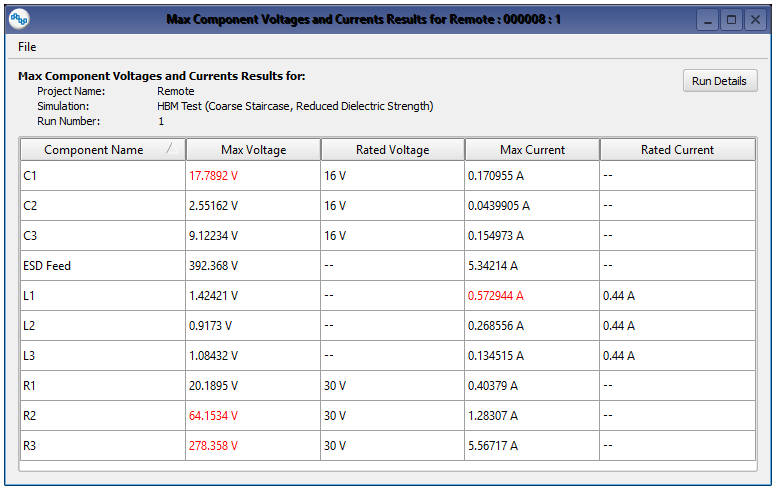Click the Rated Current column header
This screenshot has height=491, width=777.
677,150
